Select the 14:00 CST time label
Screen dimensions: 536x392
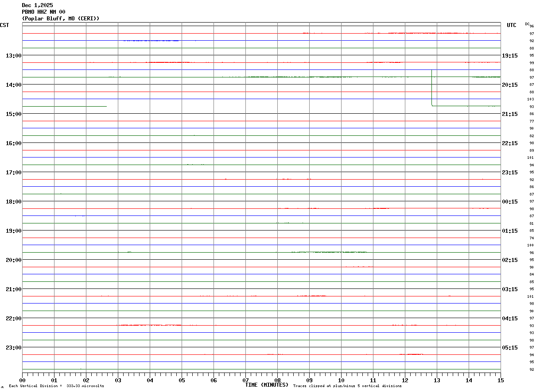(14, 85)
